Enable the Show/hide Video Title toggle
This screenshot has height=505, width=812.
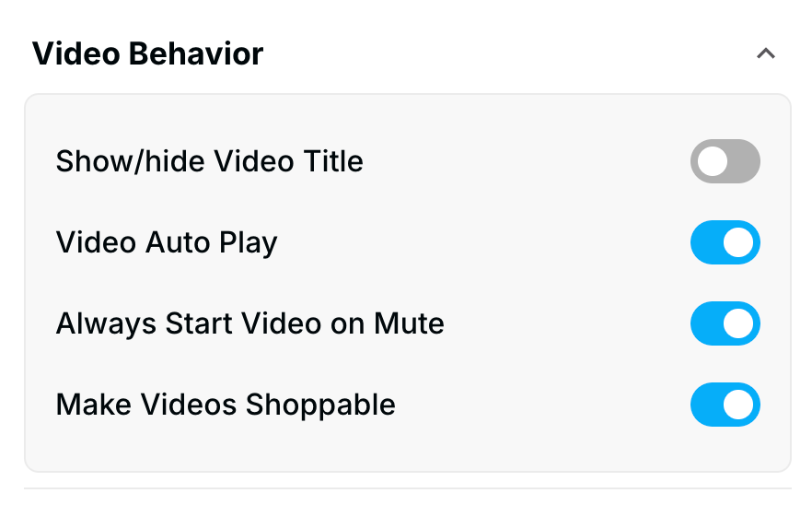coord(725,161)
